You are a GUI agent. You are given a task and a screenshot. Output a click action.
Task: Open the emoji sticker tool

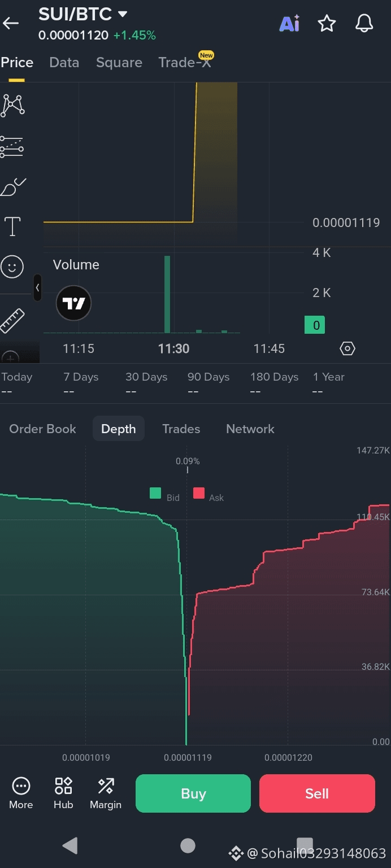[12, 267]
